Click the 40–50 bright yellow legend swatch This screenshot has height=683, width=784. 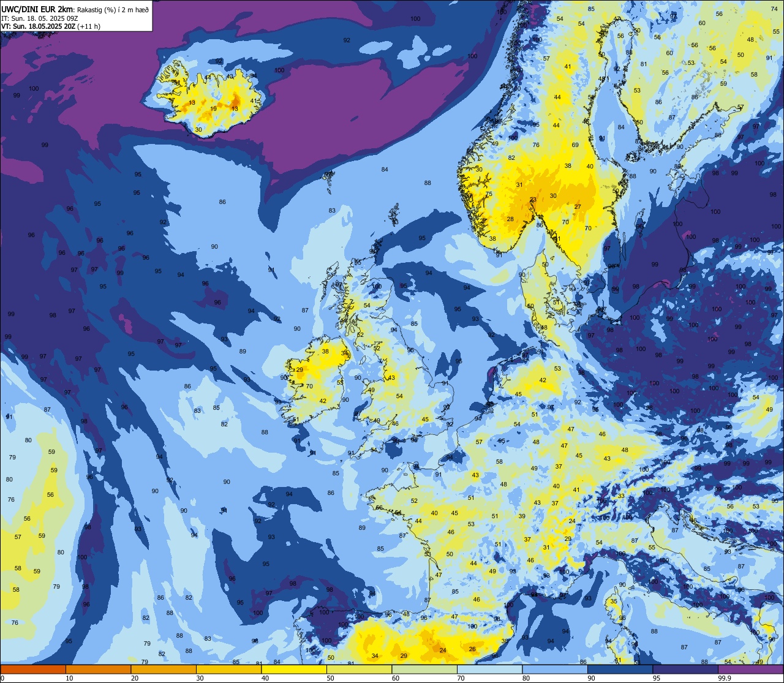294,669
